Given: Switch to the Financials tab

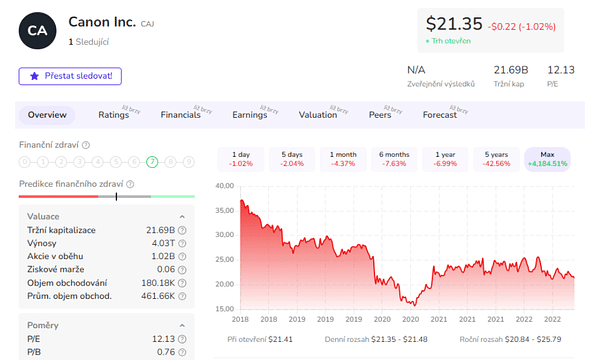Looking at the screenshot, I should coord(181,115).
